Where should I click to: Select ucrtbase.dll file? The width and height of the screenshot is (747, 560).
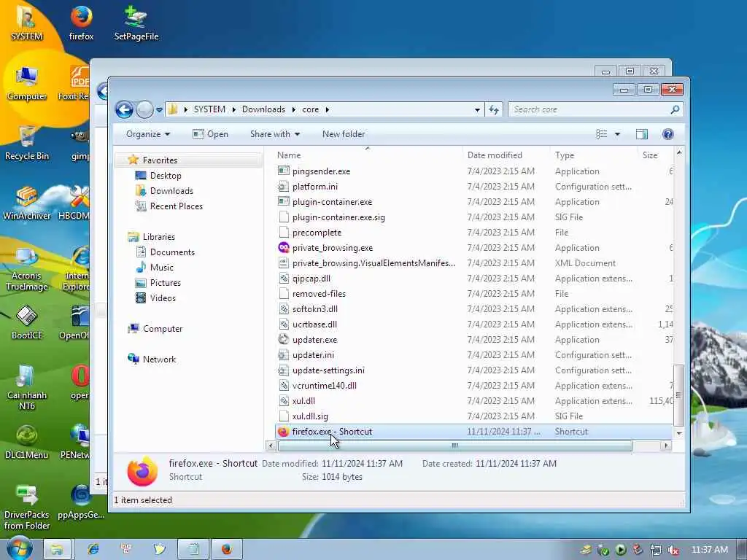tap(314, 324)
